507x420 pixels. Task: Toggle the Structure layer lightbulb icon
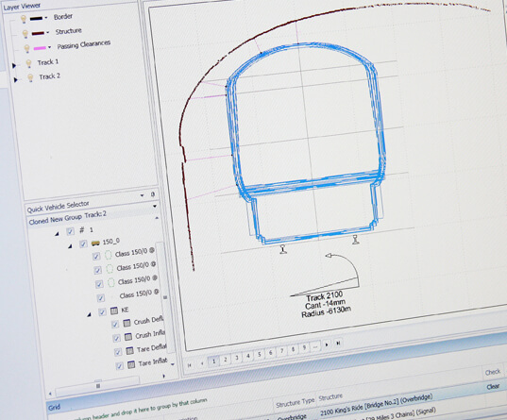click(25, 33)
